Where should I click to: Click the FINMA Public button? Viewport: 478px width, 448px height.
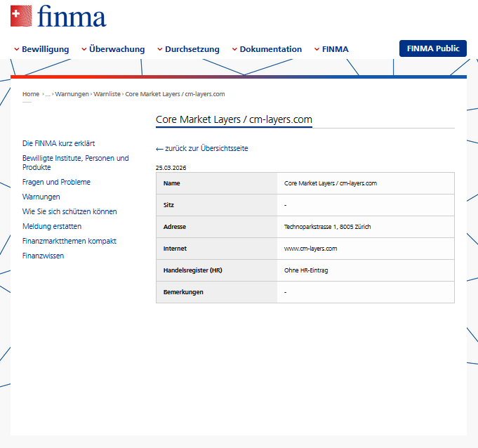433,48
